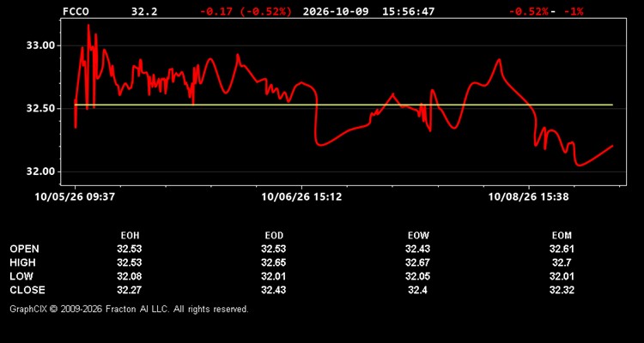Click the HIGH row label
This screenshot has height=343, width=644.
[x=22, y=262]
